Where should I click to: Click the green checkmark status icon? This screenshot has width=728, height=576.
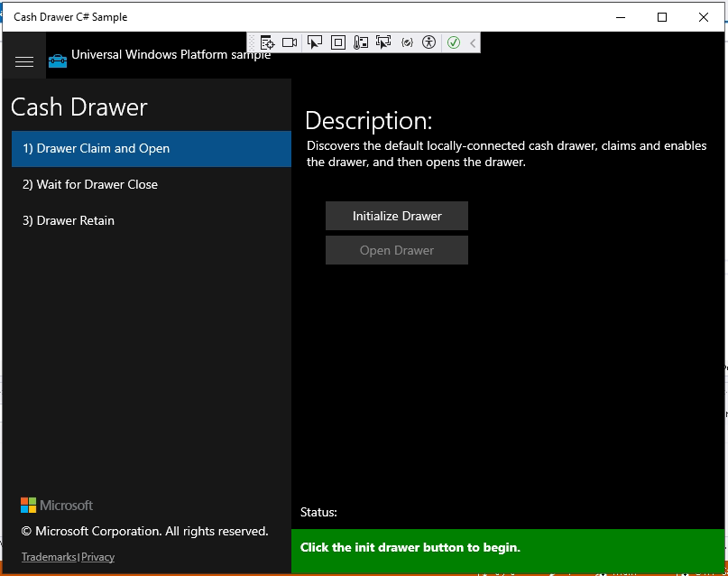coord(454,42)
